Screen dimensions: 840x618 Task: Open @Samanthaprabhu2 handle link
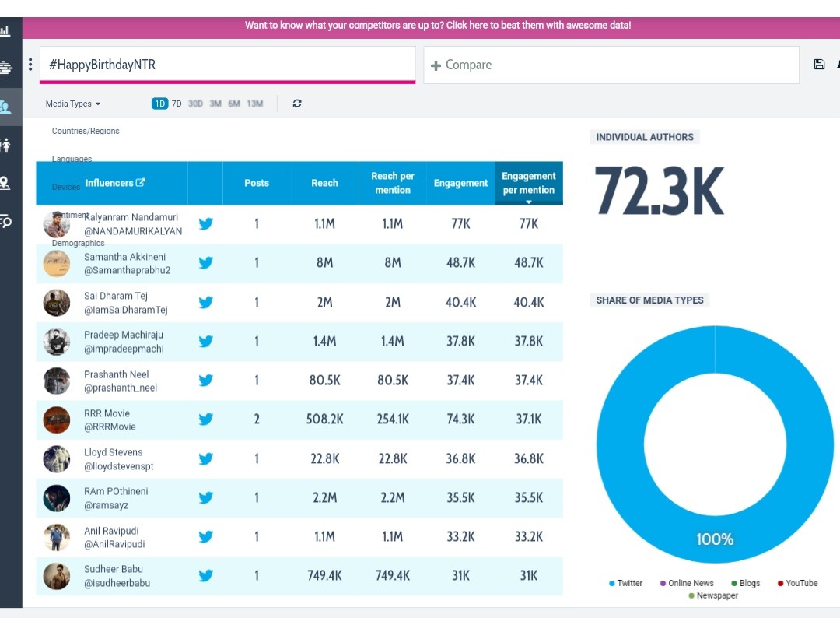pos(127,270)
